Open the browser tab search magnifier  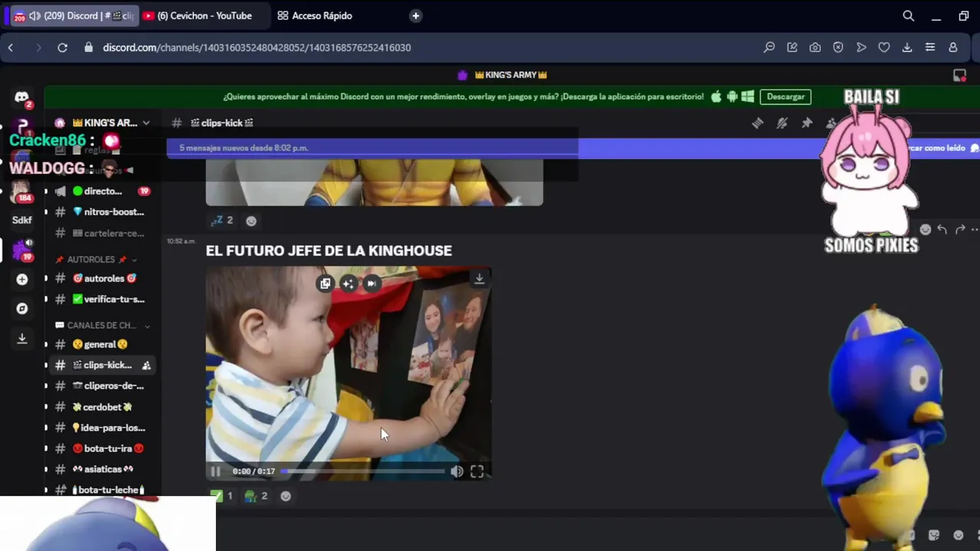(908, 15)
